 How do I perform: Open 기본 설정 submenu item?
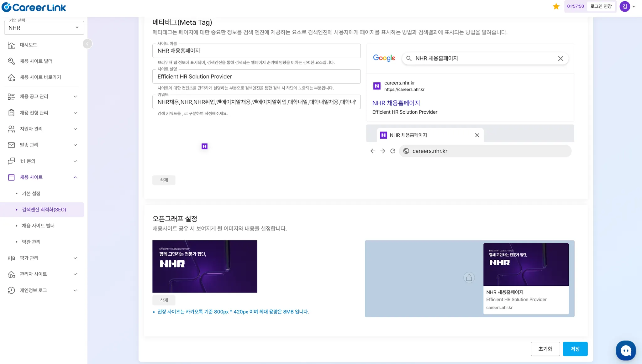pyautogui.click(x=31, y=194)
